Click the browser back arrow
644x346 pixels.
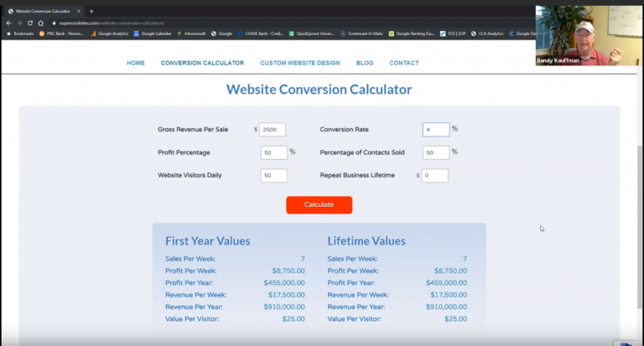[x=8, y=23]
